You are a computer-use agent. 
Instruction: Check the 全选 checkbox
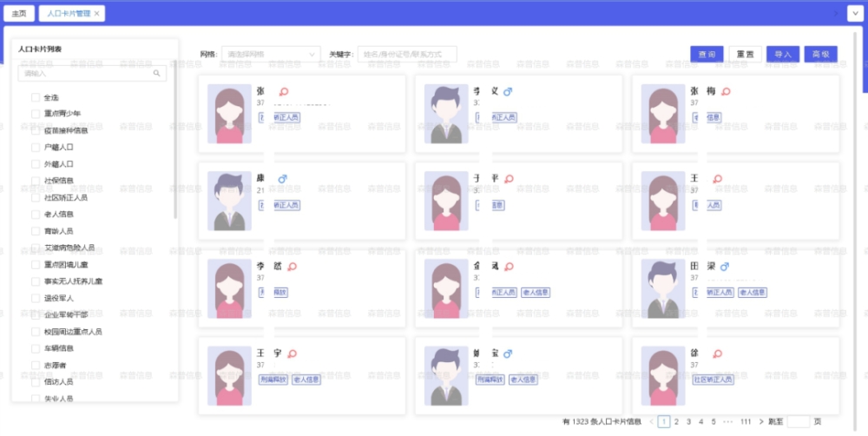[36, 97]
